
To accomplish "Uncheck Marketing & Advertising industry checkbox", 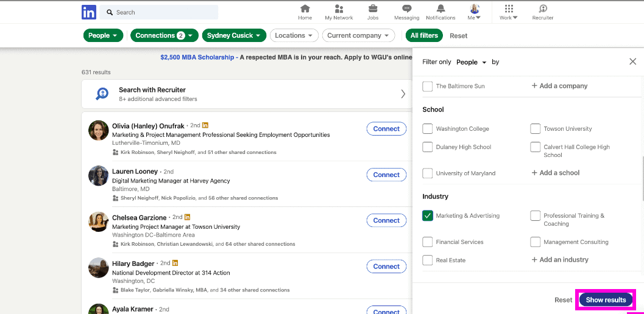I will pyautogui.click(x=428, y=215).
